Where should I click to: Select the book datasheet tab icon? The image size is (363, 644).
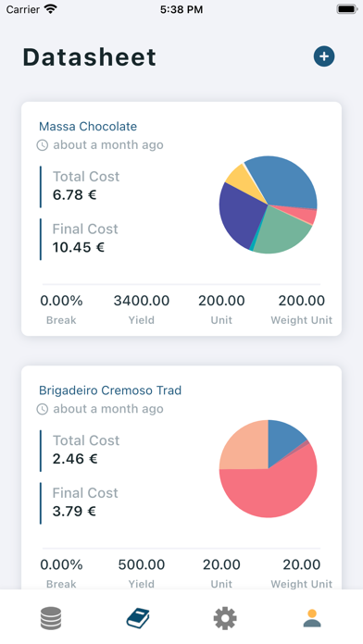pyautogui.click(x=138, y=618)
